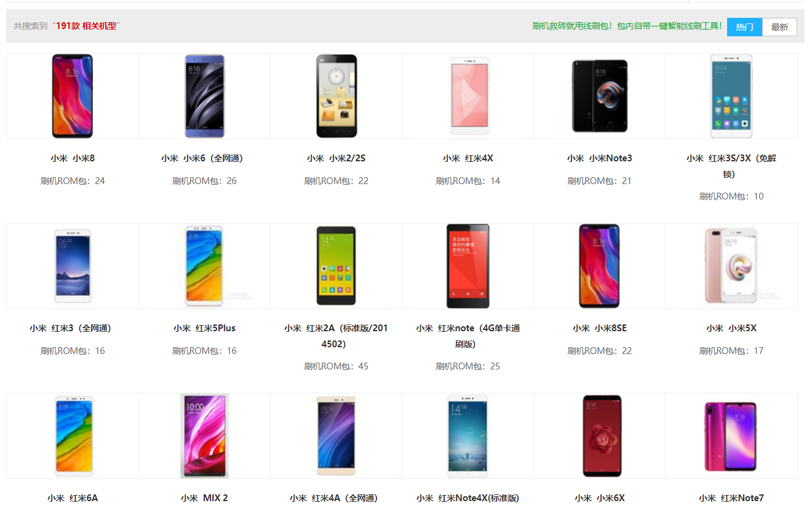Open the 红米Note4X(标准版) title link
This screenshot has height=511, width=812.
pos(468,498)
